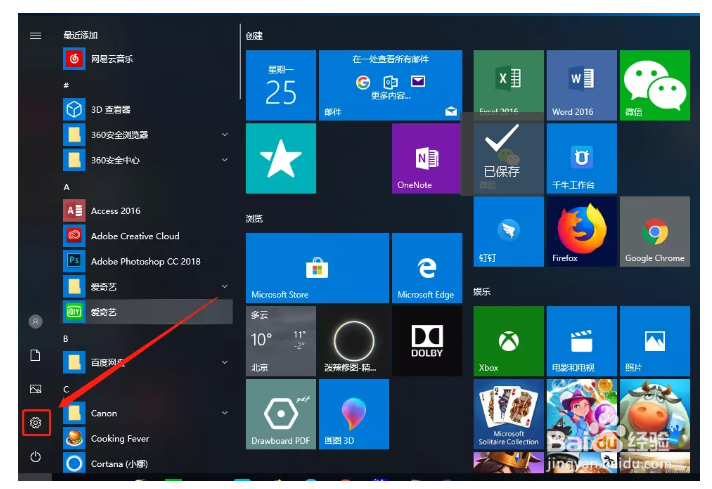The height and width of the screenshot is (489, 712).
Task: Launch the Google Chrome tile
Action: coord(655,232)
